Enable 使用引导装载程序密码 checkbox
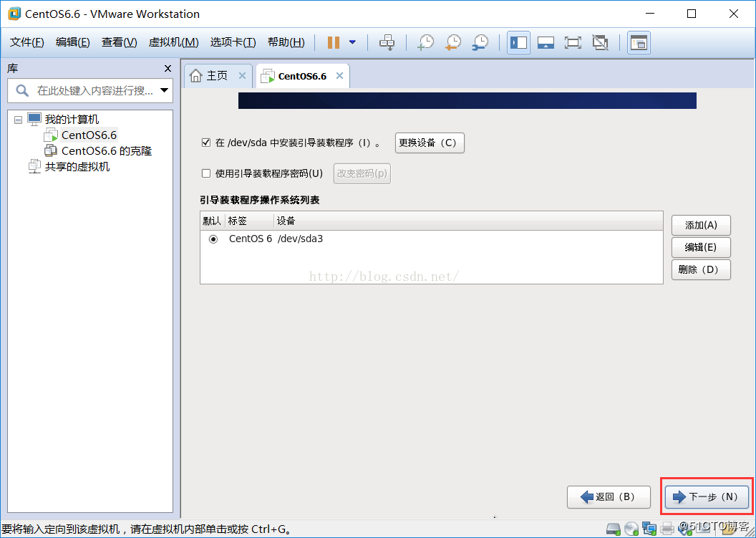756x538 pixels. pyautogui.click(x=206, y=173)
